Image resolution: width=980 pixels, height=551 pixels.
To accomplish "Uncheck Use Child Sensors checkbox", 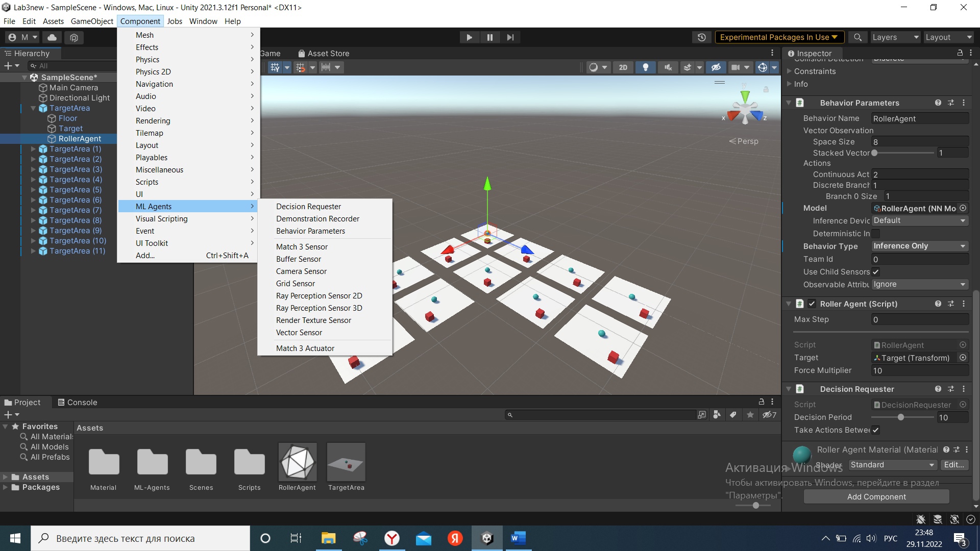I will 876,272.
